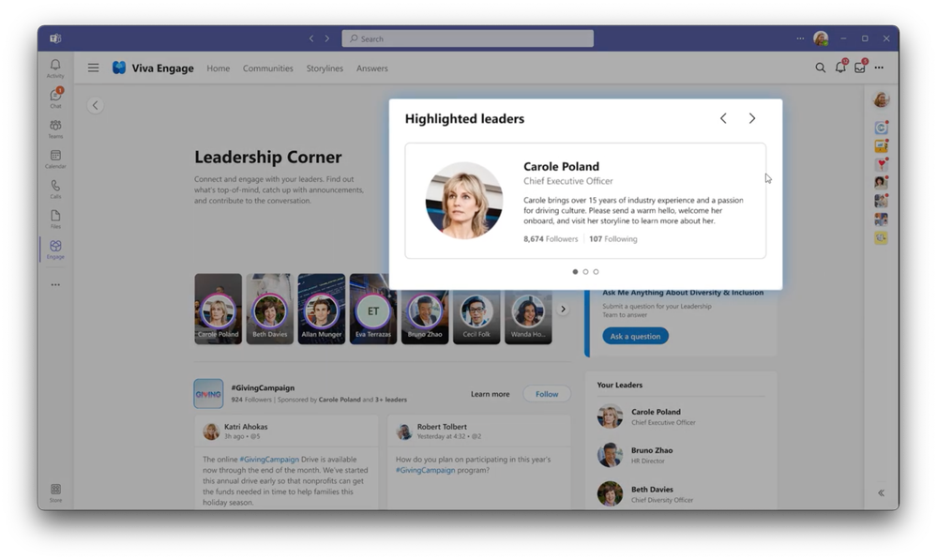Go back in Teams title bar history
The height and width of the screenshot is (560, 937).
[311, 38]
